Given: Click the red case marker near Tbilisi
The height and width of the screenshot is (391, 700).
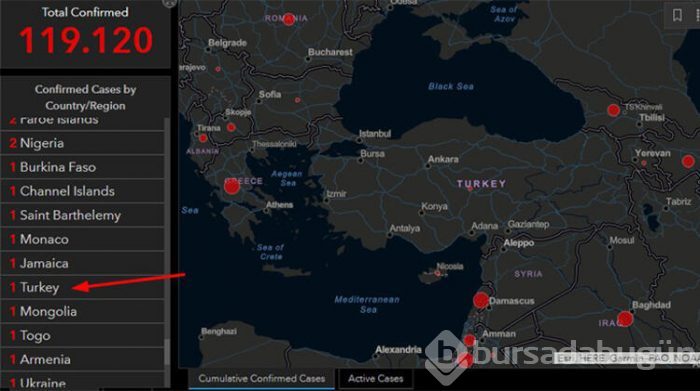Looking at the screenshot, I should point(614,110).
